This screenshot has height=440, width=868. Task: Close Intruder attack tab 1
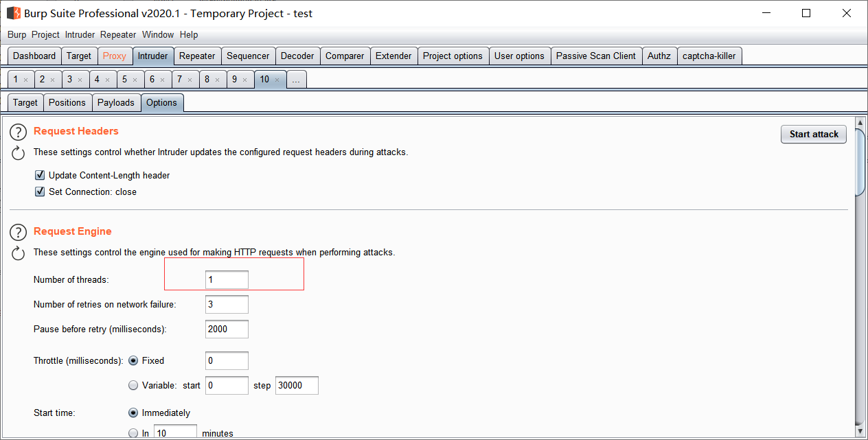[25, 80]
